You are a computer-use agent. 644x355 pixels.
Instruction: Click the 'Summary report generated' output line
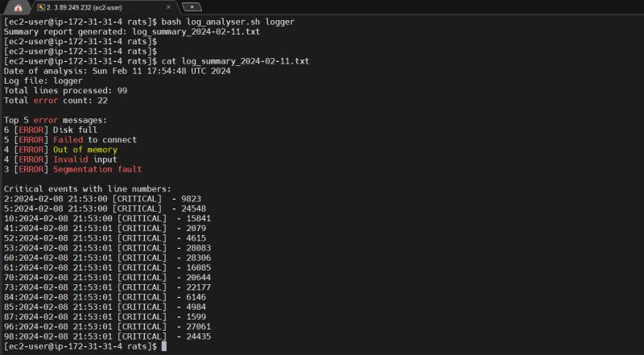click(132, 31)
